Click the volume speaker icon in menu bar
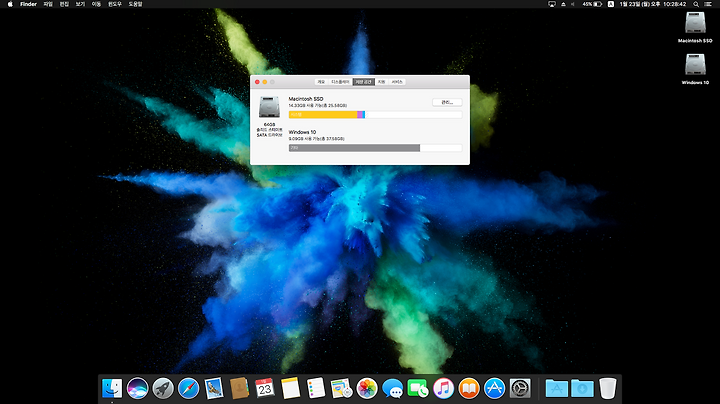 pos(573,4)
